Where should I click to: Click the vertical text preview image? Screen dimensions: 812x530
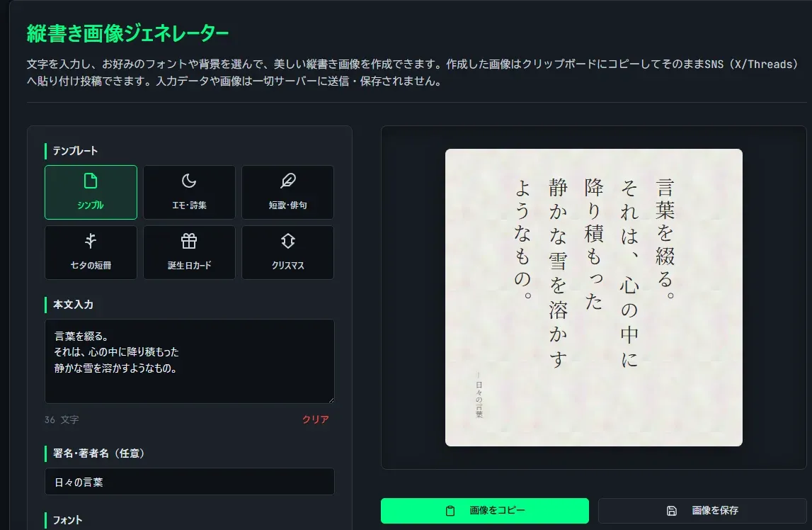[593, 298]
